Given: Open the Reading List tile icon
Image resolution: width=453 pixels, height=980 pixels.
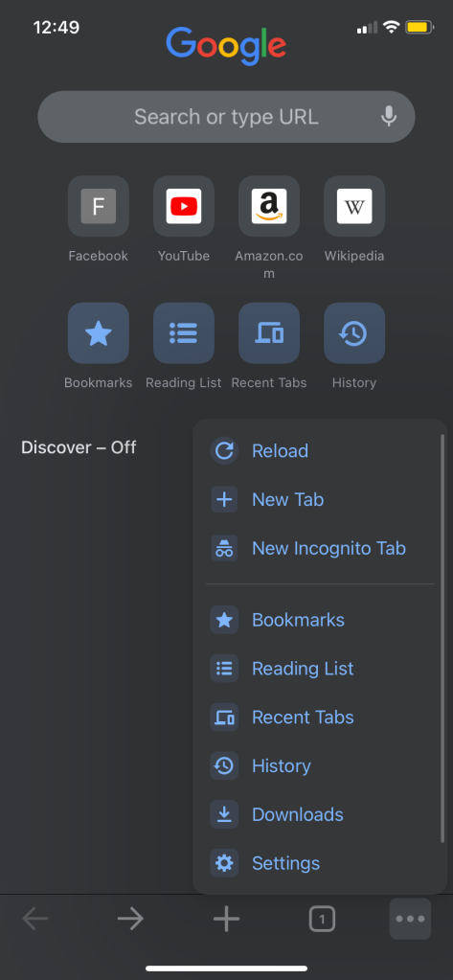Looking at the screenshot, I should [184, 333].
